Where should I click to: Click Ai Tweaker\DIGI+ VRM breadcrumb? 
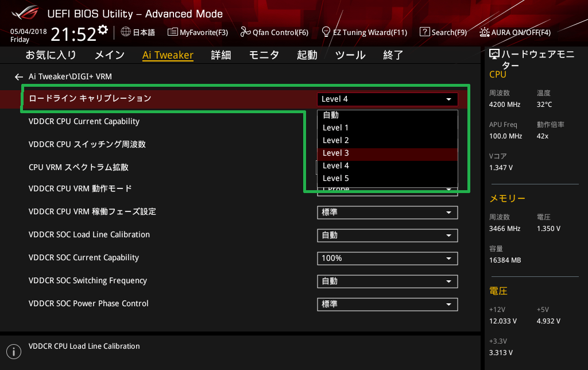70,76
